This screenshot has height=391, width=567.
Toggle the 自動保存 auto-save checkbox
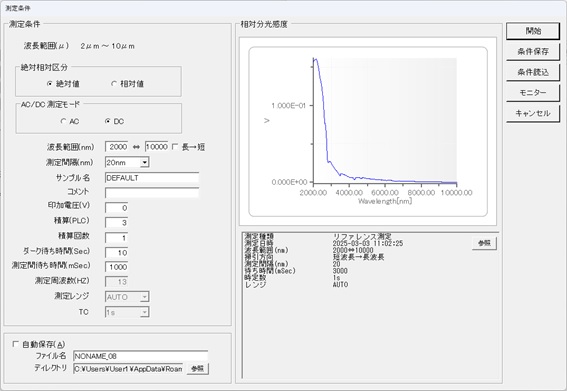click(15, 344)
